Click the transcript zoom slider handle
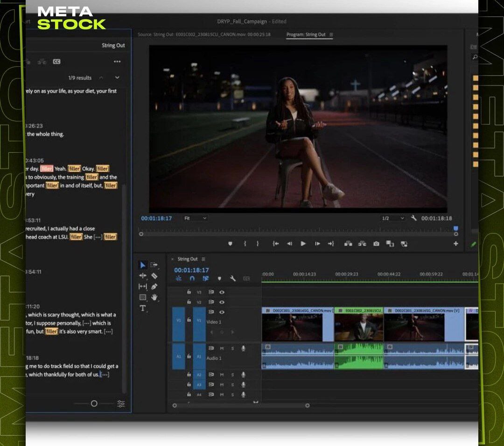Image resolution: width=504 pixels, height=446 pixels. pos(94,404)
